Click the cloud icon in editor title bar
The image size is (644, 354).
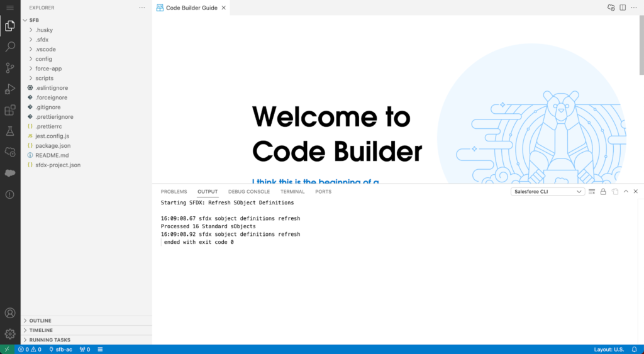611,8
